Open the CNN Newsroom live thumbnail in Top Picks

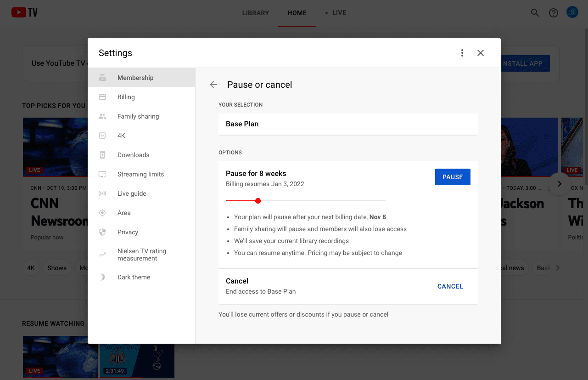click(55, 147)
